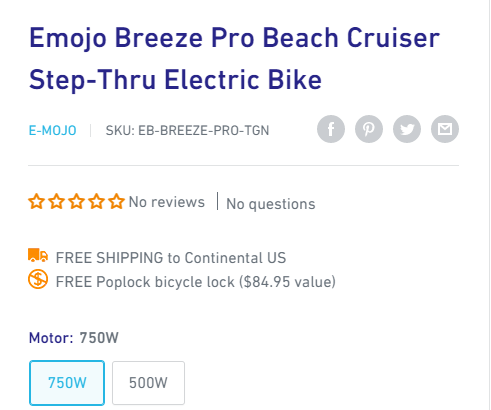Open the E-MOJO brand link
The width and height of the screenshot is (491, 410).
click(53, 130)
